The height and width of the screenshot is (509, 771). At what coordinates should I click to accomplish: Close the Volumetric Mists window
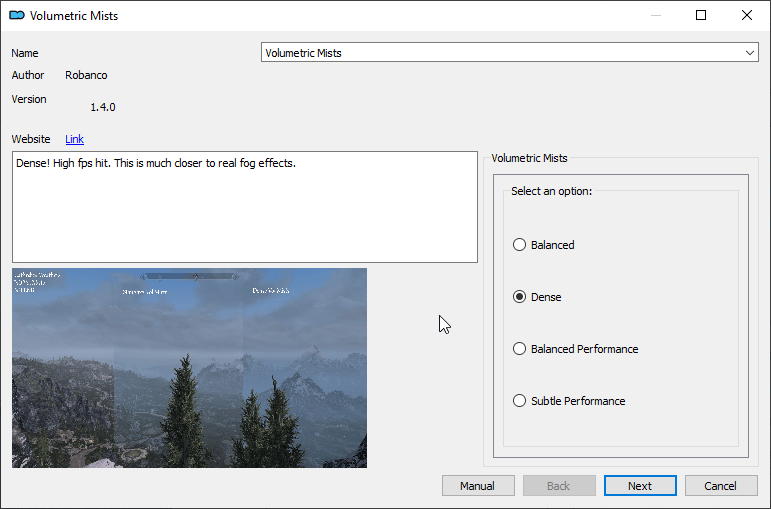[747, 15]
